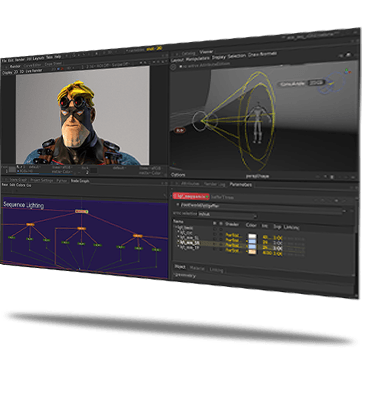Switch to the Parameters tab

(241, 184)
